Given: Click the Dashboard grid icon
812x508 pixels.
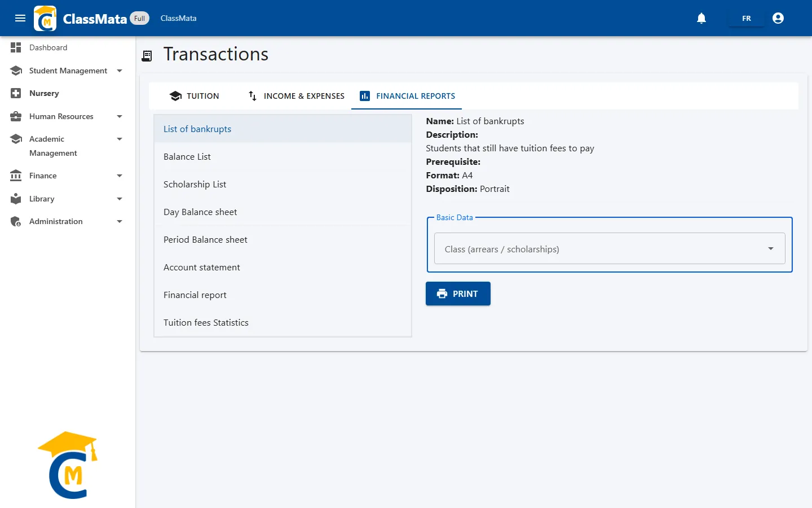Looking at the screenshot, I should tap(16, 47).
